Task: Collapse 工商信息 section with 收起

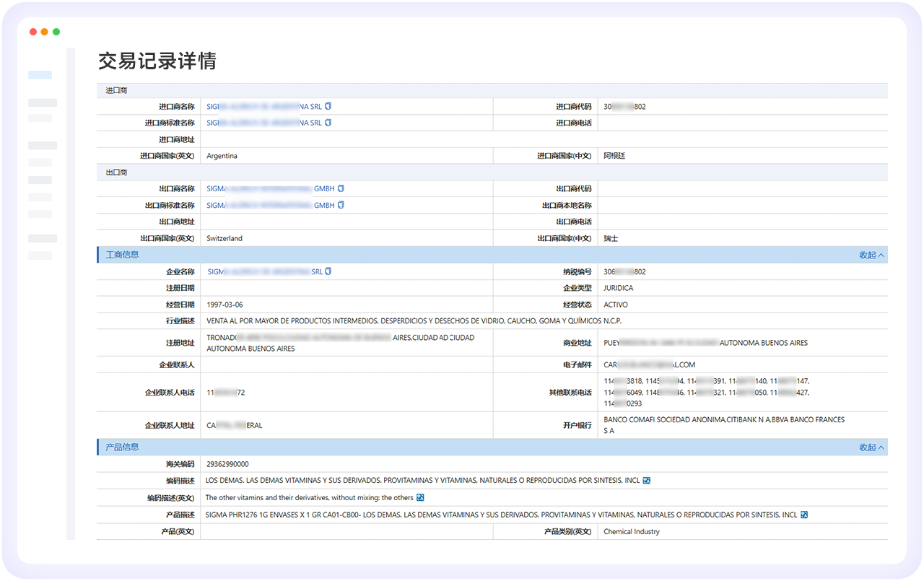Action: click(x=871, y=255)
